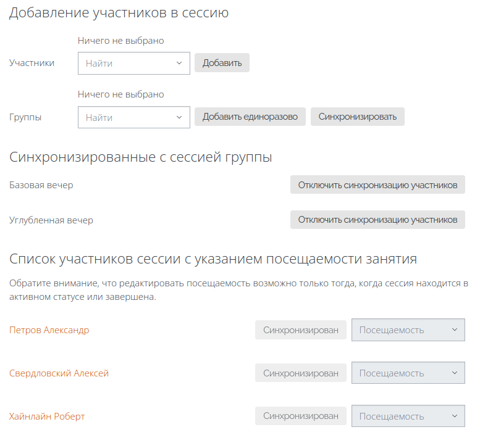Click the Участники dropdown chevron arrow

179,64
